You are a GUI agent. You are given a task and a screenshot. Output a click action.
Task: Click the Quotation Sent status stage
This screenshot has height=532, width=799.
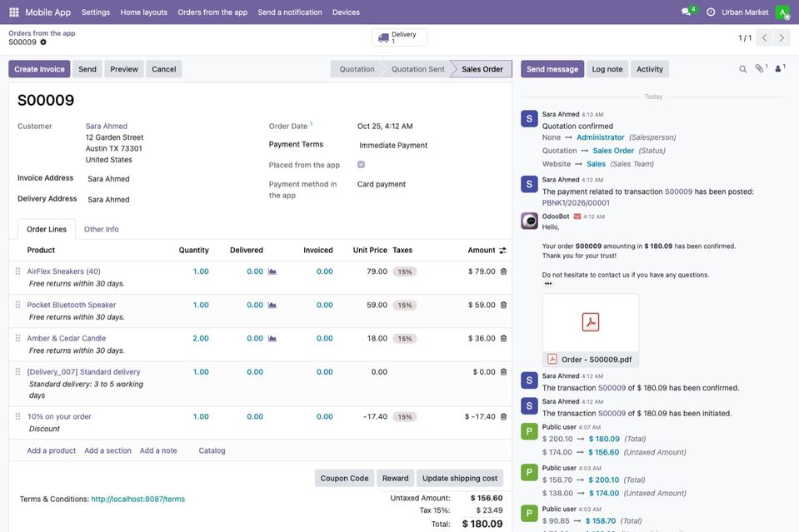[418, 69]
